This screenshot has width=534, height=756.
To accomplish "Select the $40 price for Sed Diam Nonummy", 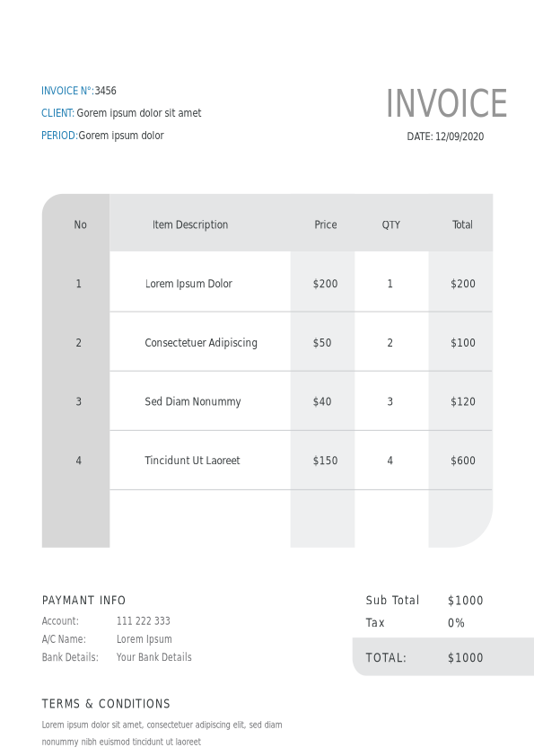I will tap(322, 401).
